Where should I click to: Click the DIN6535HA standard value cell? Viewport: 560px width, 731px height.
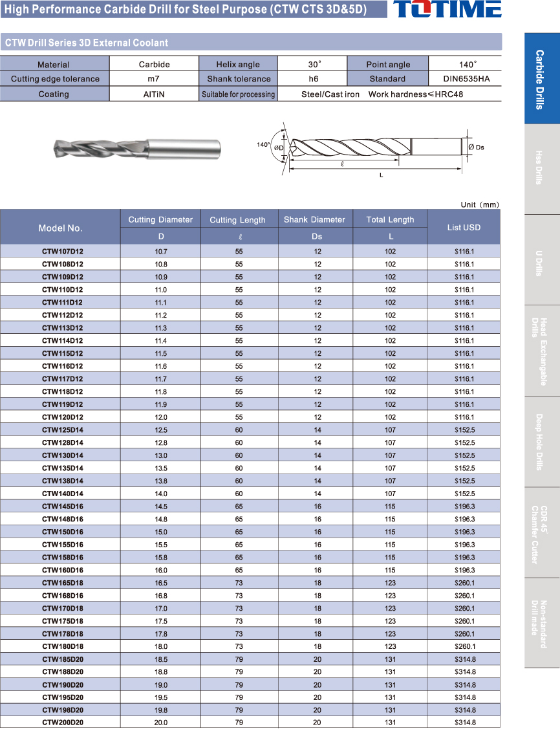tap(466, 79)
